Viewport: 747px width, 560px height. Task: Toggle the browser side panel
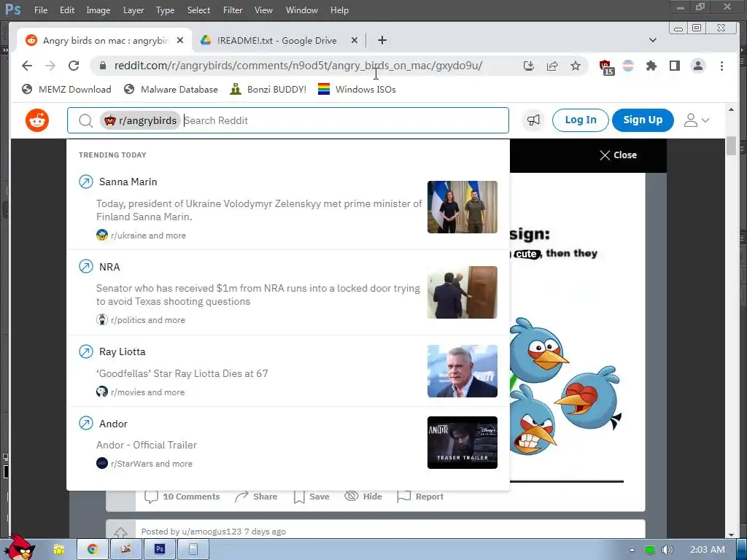[675, 66]
